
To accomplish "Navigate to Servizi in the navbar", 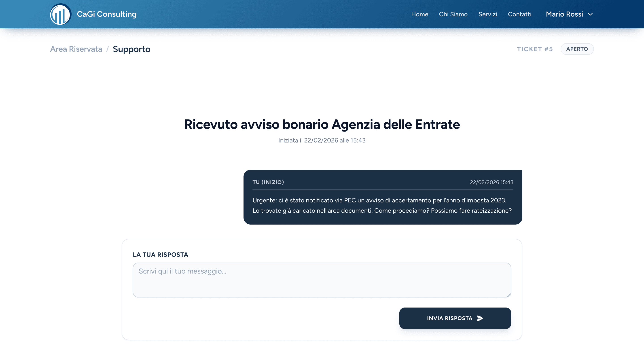I will click(x=487, y=14).
